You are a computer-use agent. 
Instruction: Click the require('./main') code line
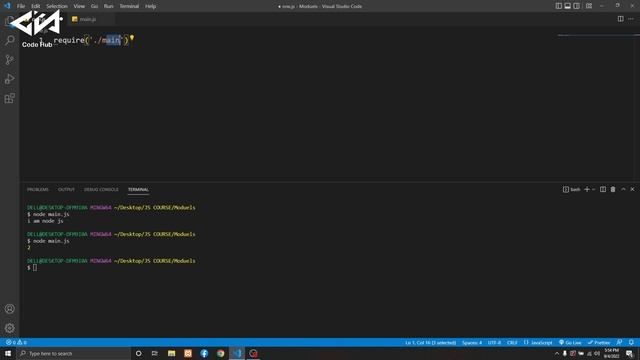click(91, 40)
